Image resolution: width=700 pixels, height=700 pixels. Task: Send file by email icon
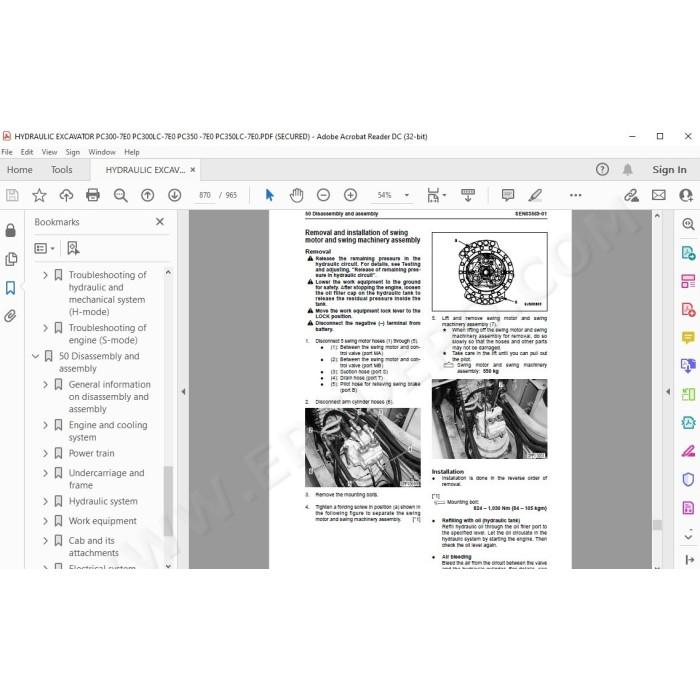[x=658, y=195]
